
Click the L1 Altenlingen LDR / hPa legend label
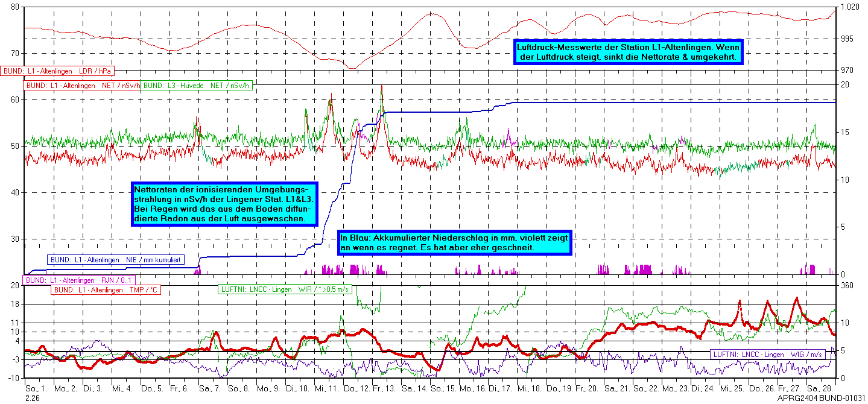(58, 71)
